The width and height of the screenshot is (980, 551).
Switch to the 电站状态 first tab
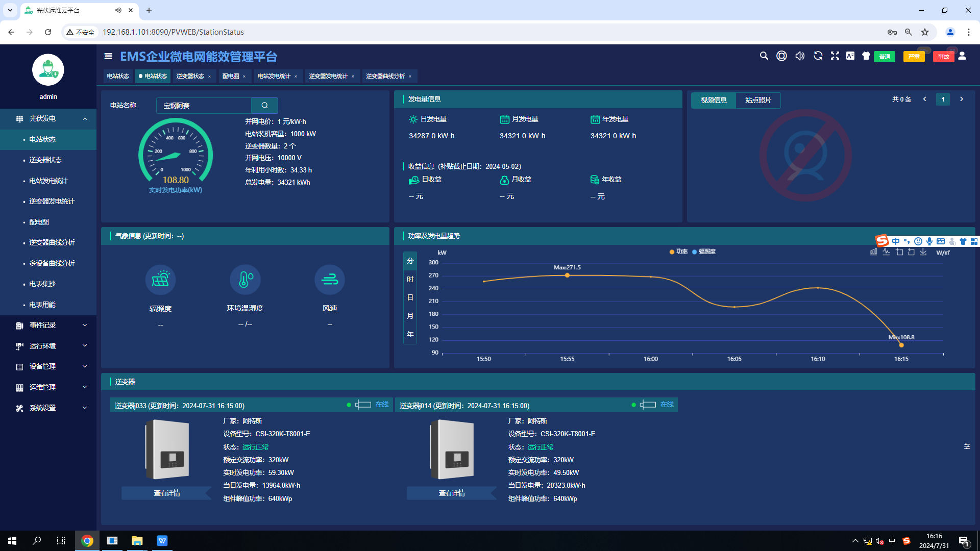pos(118,76)
